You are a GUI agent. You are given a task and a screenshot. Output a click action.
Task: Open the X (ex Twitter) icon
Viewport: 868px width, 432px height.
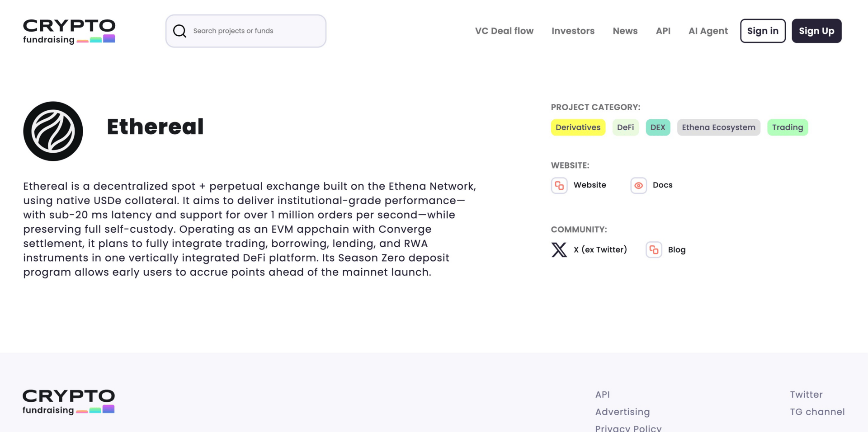559,250
